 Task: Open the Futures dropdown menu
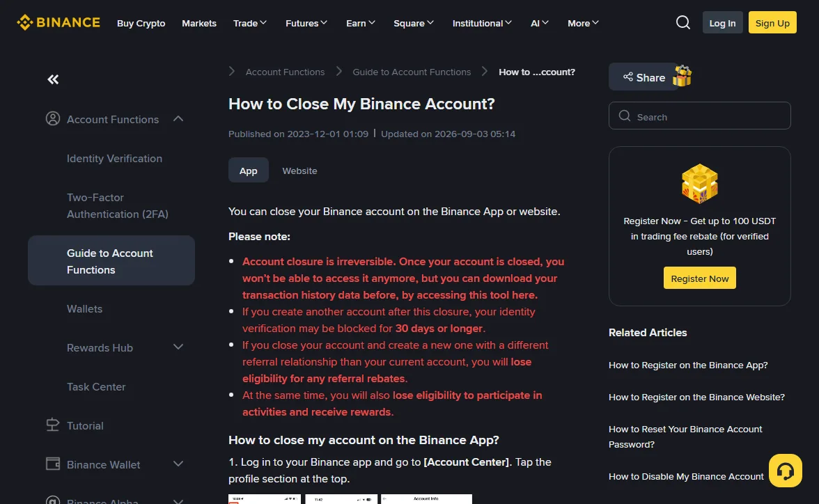pyautogui.click(x=306, y=23)
